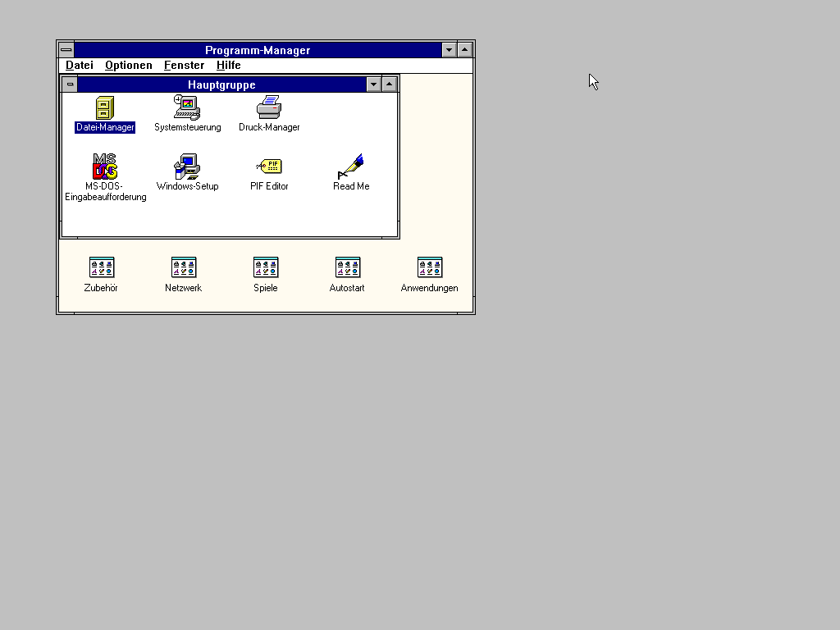
Task: Click the Netzwerk label text
Action: pyautogui.click(x=183, y=288)
